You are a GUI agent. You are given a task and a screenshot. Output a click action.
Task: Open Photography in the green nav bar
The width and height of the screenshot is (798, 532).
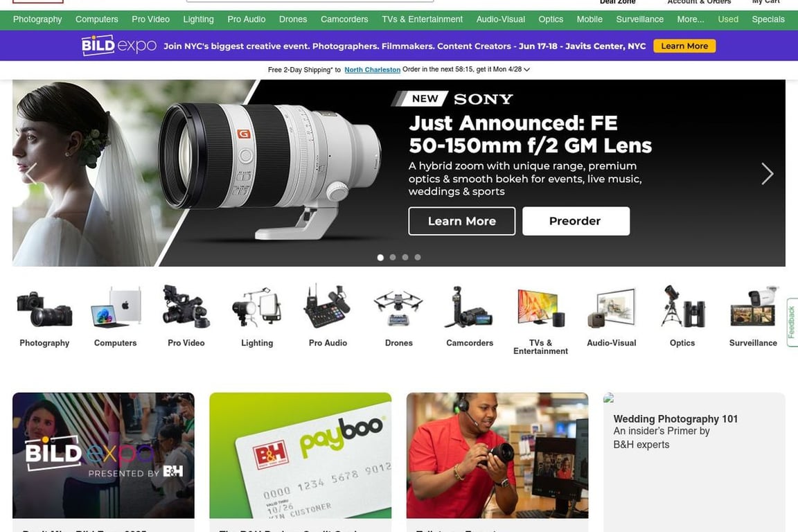click(x=37, y=19)
